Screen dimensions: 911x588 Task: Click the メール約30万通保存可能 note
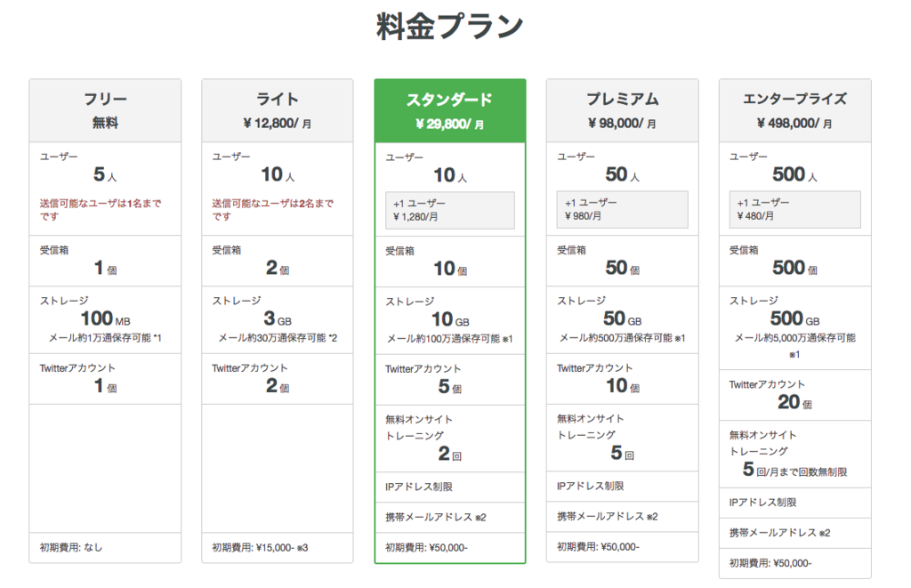pyautogui.click(x=278, y=338)
